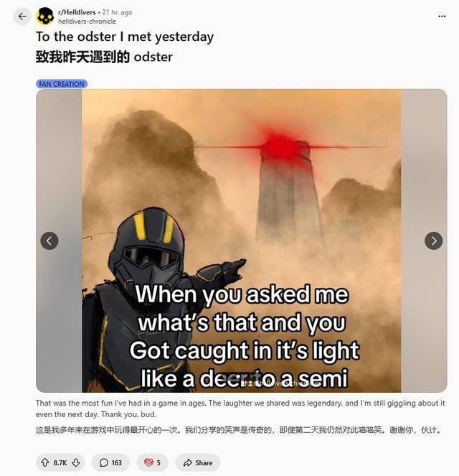Downvote the post
Screen dimensions: 459x476
click(76, 462)
